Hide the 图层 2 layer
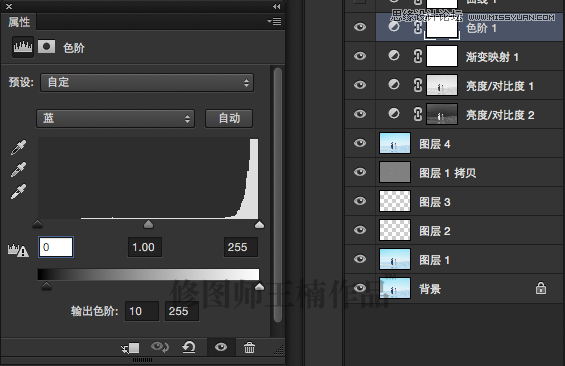The image size is (565, 366). pyautogui.click(x=360, y=230)
